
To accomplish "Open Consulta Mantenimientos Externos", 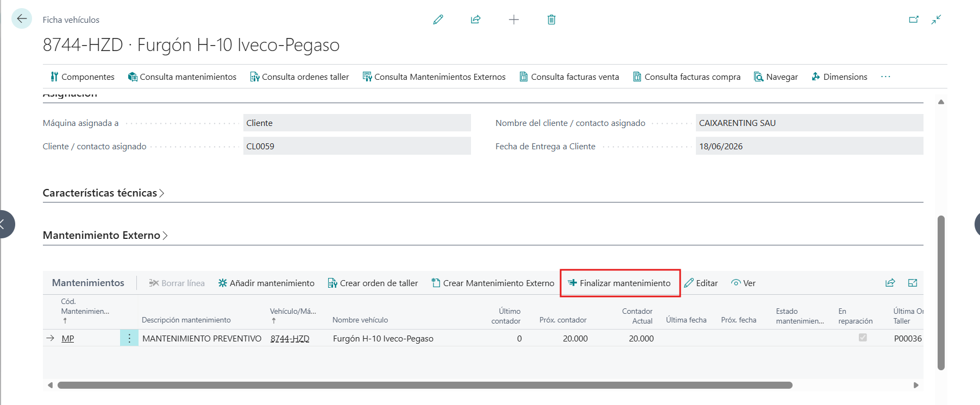I will tap(435, 77).
